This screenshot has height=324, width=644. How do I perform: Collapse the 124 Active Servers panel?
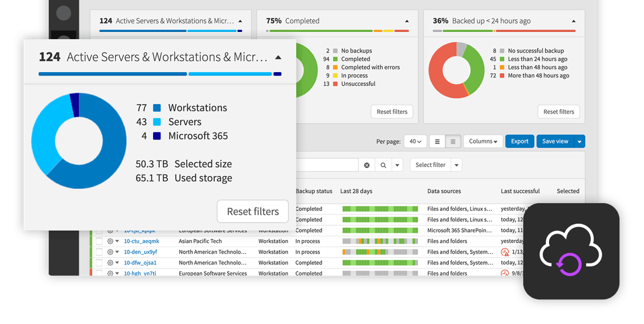(x=278, y=57)
